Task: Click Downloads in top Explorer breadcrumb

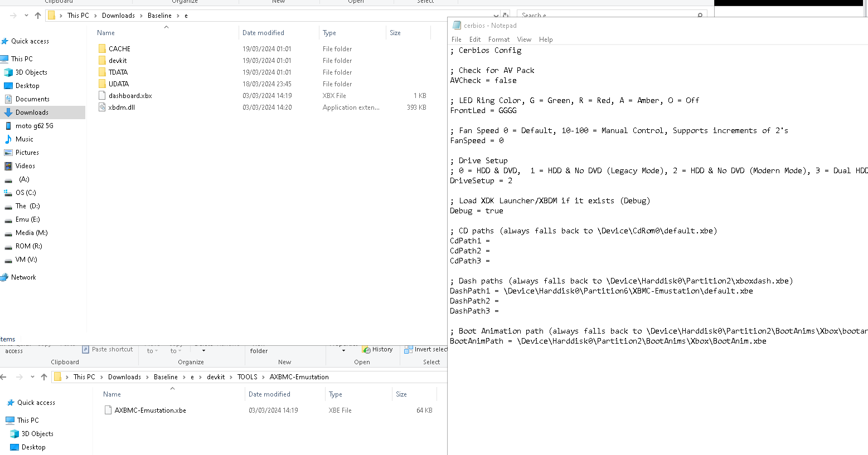Action: click(118, 16)
